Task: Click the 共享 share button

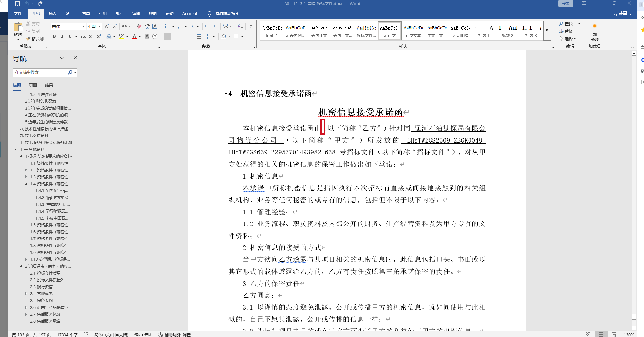Action: pos(622,14)
